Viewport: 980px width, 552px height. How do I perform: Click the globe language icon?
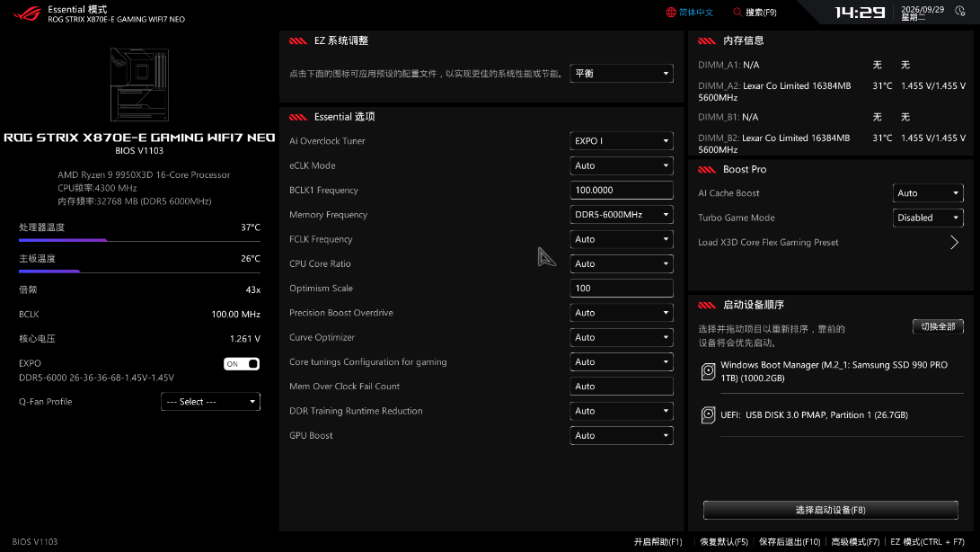(671, 13)
